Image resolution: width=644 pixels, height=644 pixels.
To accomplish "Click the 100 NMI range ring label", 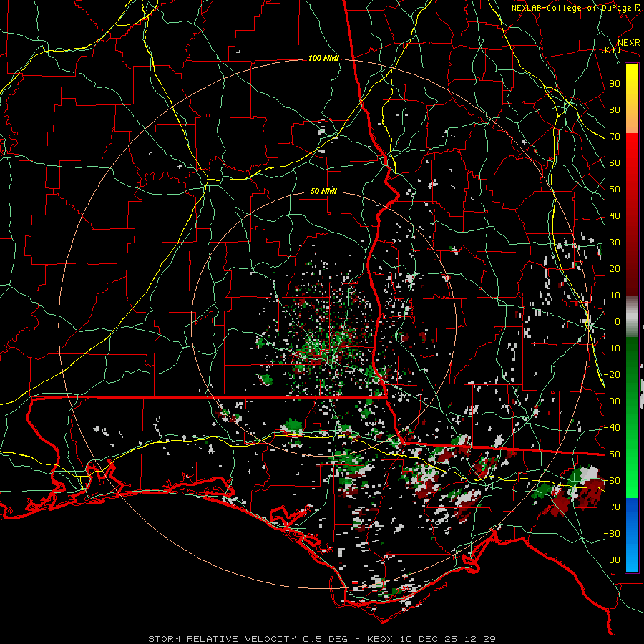I will pyautogui.click(x=323, y=59).
